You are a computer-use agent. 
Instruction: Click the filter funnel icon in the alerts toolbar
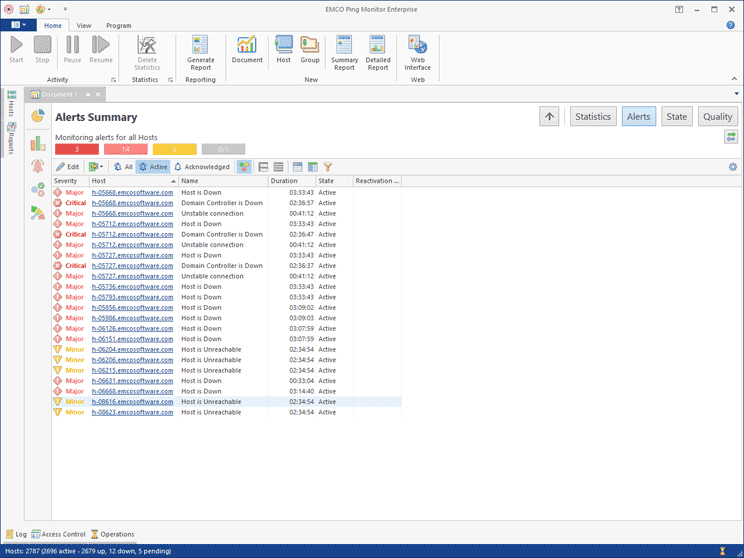pyautogui.click(x=327, y=167)
